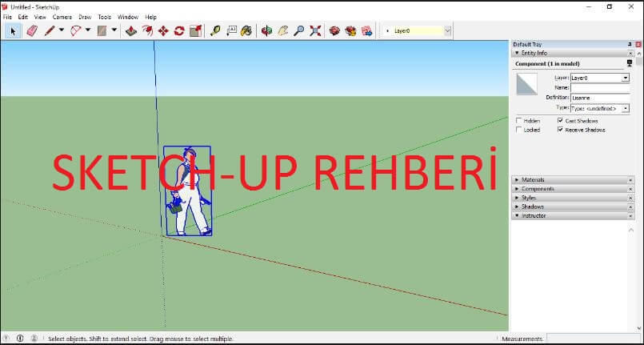Collapse the Instructor panel
Image resolution: width=644 pixels, height=345 pixels.
pyautogui.click(x=517, y=215)
